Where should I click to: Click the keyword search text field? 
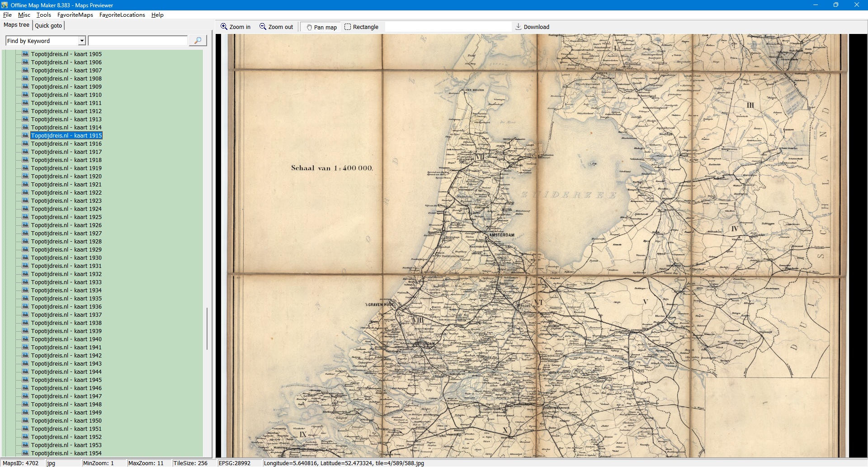tap(137, 41)
